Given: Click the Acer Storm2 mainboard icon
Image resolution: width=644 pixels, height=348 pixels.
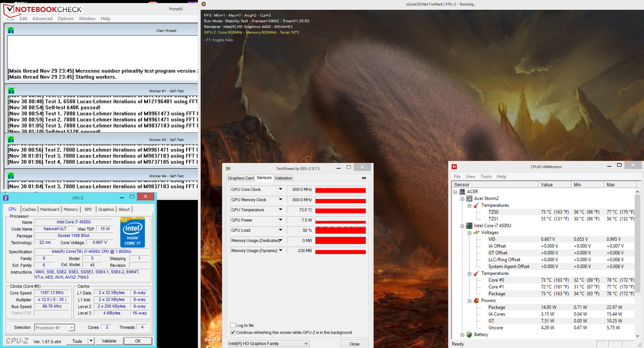Looking at the screenshot, I should pyautogui.click(x=469, y=198).
